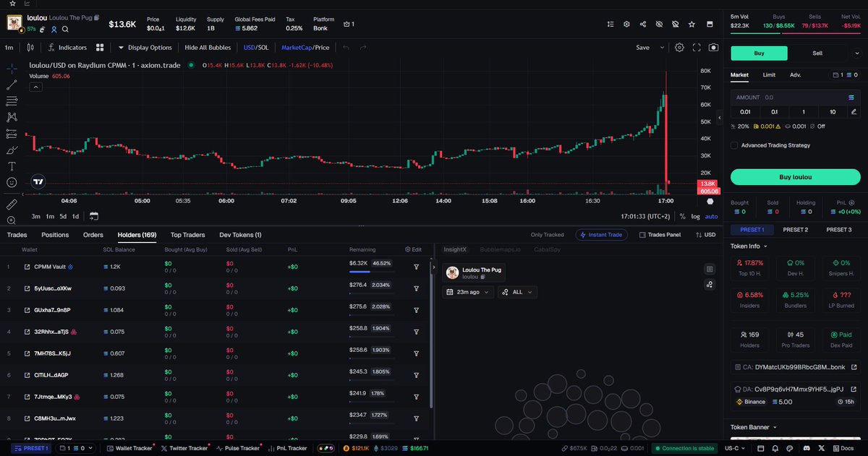Viewport: 868px width, 456px height.
Task: Select the ruler measure tool
Action: click(12, 205)
